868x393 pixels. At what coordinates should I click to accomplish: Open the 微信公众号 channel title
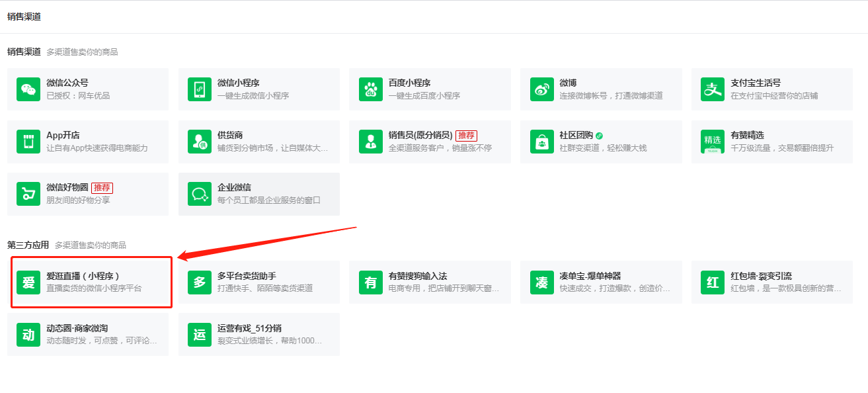click(67, 83)
